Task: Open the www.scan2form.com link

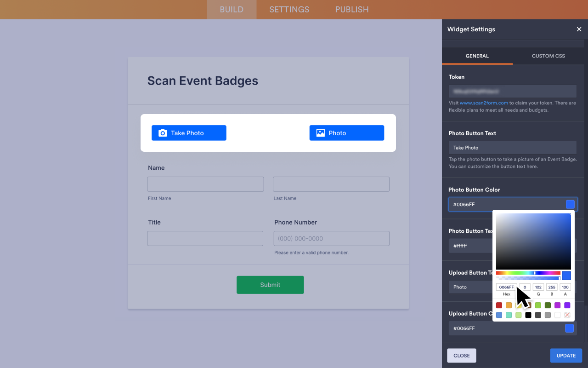Action: click(x=484, y=103)
